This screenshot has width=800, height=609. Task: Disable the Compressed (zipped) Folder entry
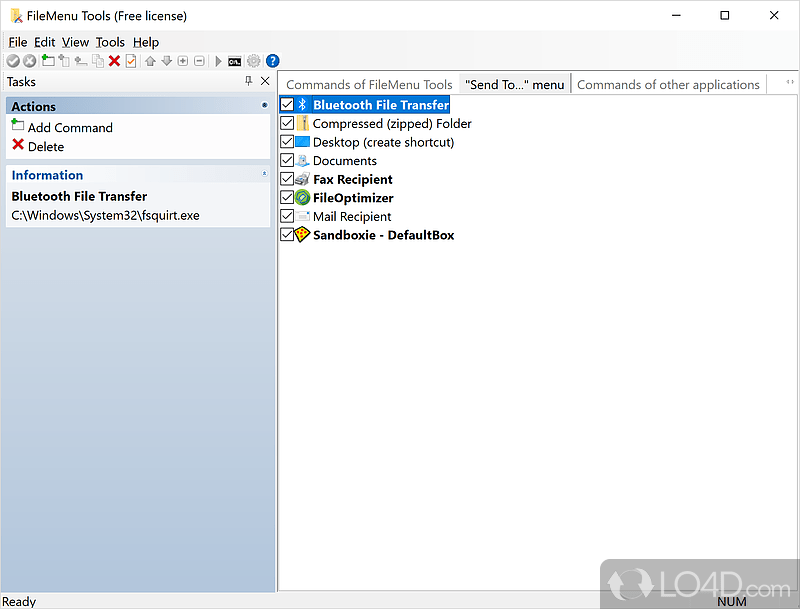287,123
